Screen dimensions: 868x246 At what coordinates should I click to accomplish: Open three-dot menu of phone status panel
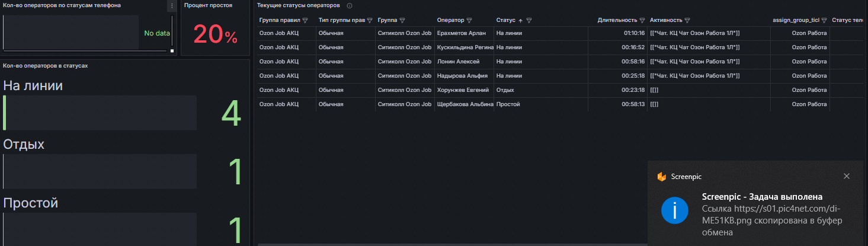[x=172, y=6]
